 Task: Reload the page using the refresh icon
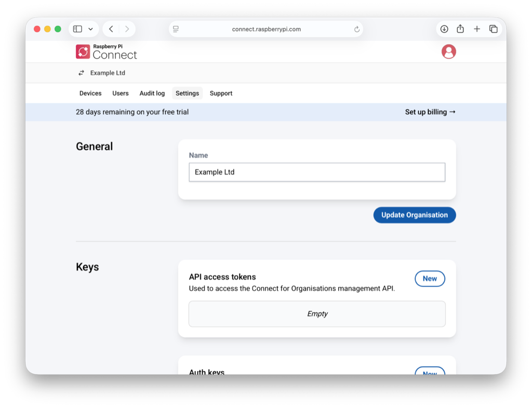tap(357, 29)
